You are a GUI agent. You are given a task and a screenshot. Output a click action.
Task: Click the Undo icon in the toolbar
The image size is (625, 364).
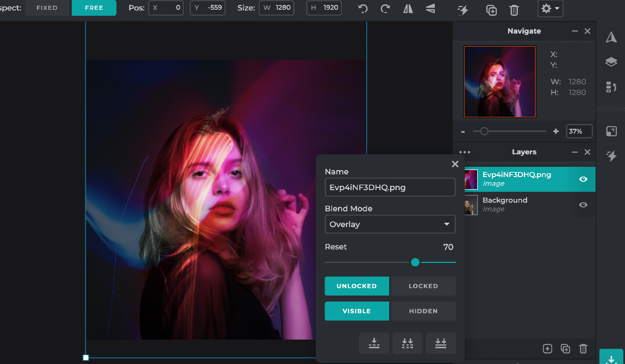362,9
